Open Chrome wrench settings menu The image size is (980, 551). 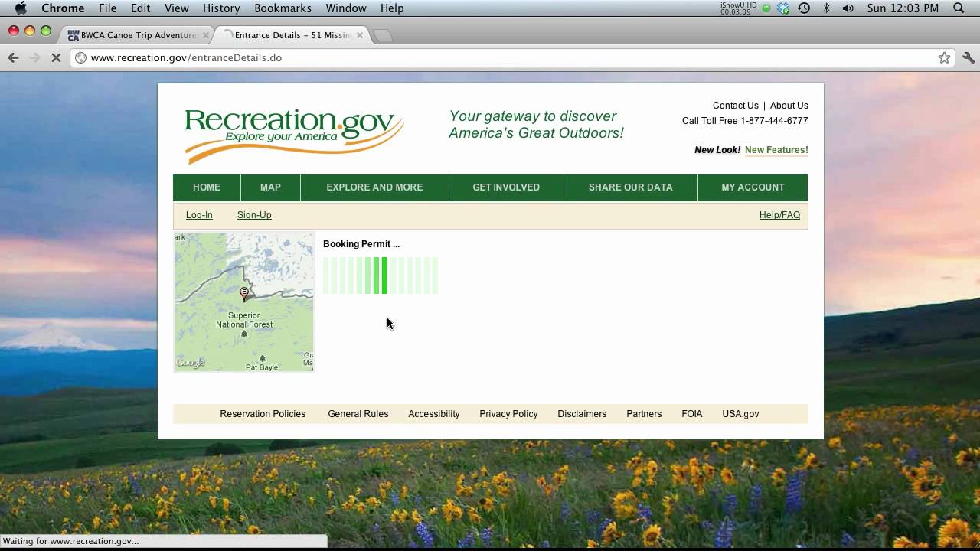coord(969,57)
